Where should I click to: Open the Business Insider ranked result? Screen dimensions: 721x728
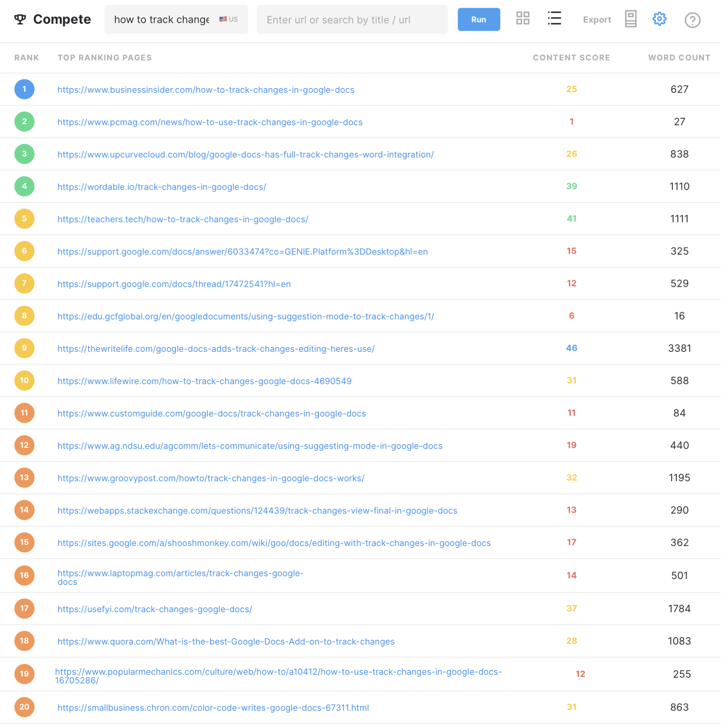pyautogui.click(x=206, y=90)
